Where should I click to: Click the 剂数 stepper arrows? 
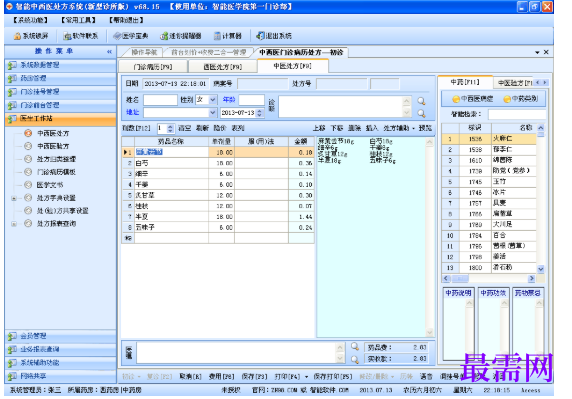(x=170, y=128)
